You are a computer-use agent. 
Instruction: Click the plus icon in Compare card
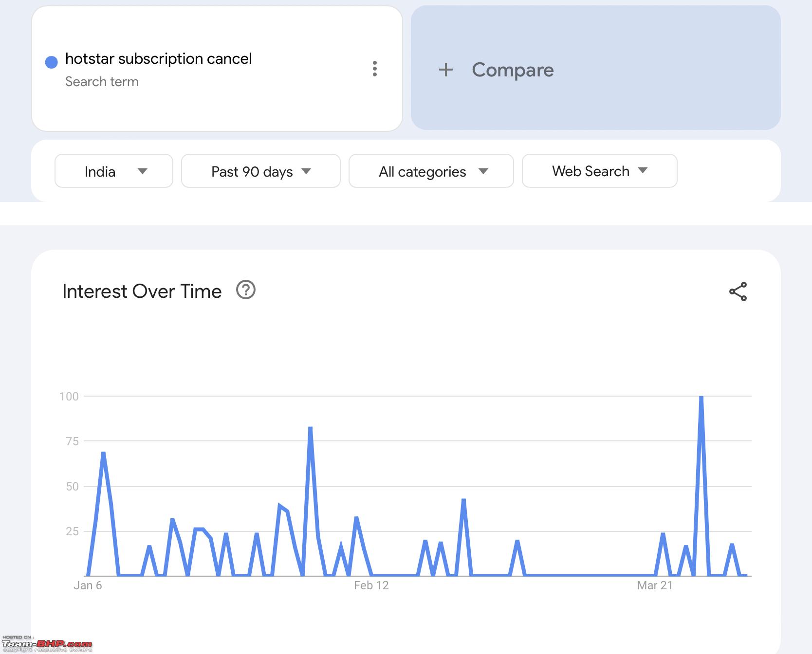[445, 70]
